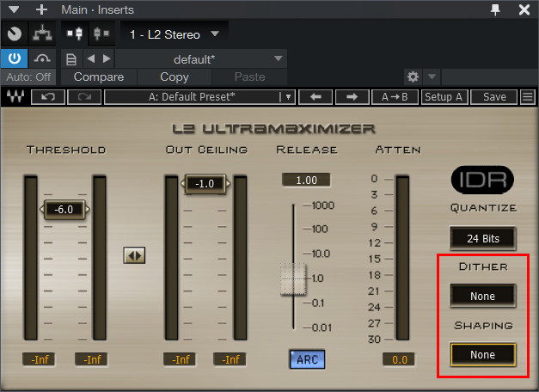
Task: Toggle threshold and ceiling link button
Action: (x=134, y=255)
